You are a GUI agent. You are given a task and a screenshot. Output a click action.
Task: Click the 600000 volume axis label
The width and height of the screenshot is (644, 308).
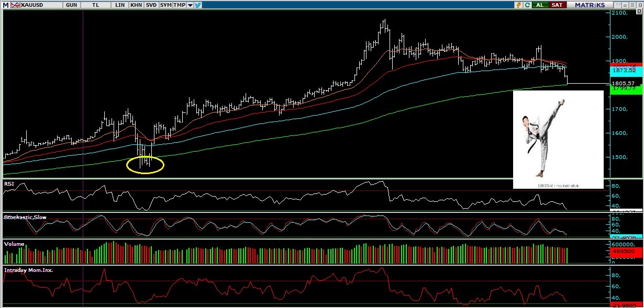tap(623, 244)
